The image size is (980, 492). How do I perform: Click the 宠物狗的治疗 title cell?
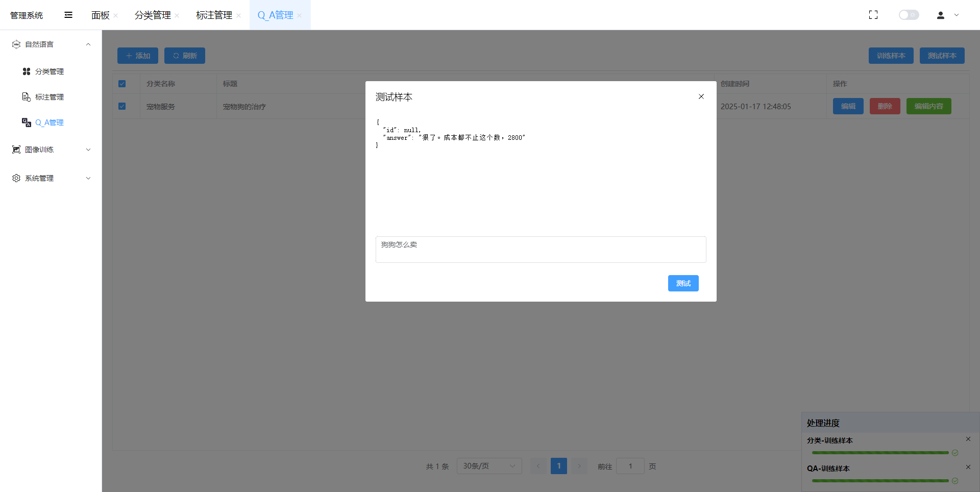(x=244, y=107)
